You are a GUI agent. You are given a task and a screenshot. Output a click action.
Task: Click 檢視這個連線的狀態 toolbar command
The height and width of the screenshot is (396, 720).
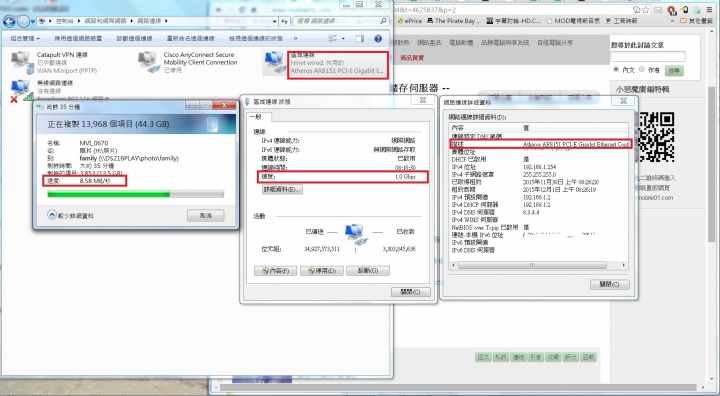tap(256, 39)
